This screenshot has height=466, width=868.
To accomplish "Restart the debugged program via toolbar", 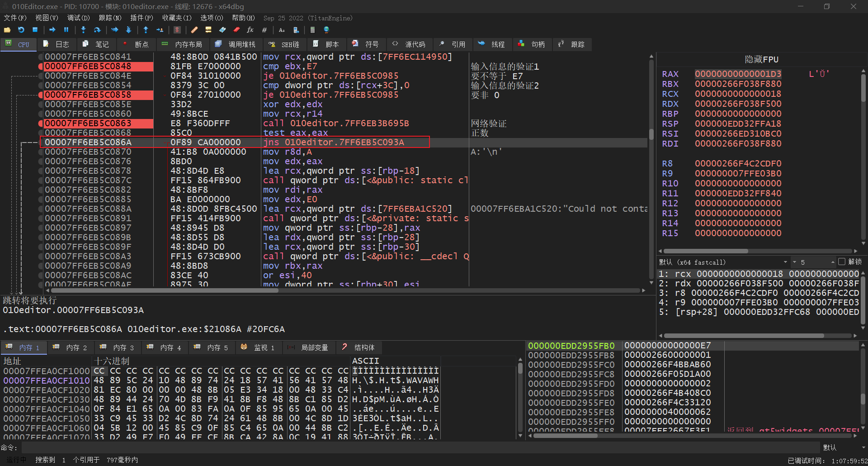I will (x=21, y=30).
